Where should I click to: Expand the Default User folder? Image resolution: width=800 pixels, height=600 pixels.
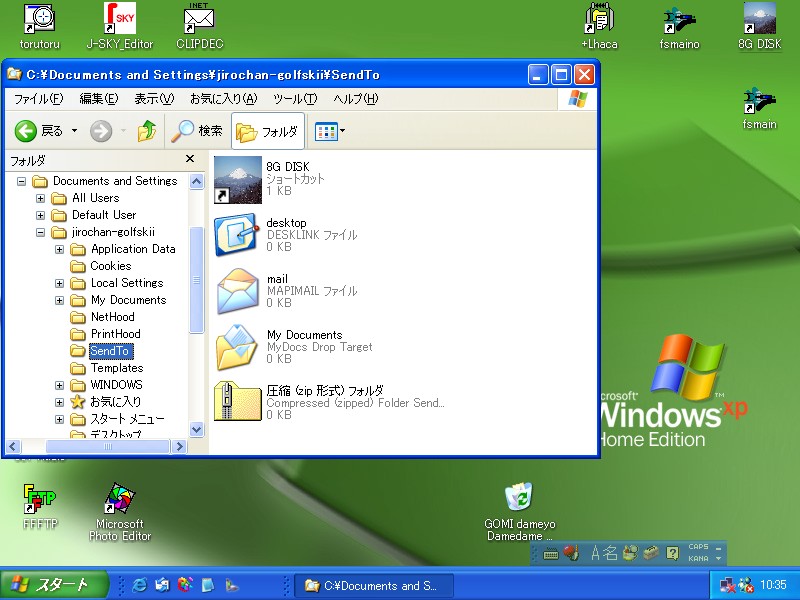tap(40, 215)
